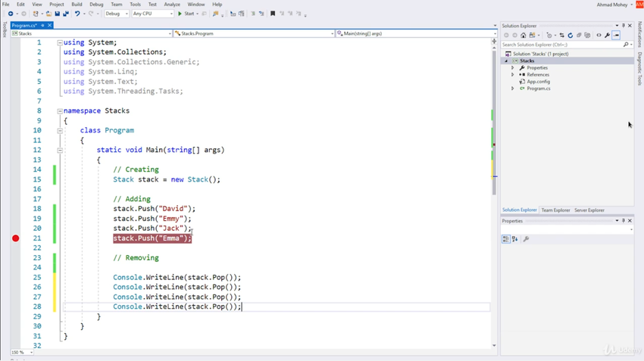Open the Toolbox side panel
The image size is (644, 361).
click(x=5, y=30)
